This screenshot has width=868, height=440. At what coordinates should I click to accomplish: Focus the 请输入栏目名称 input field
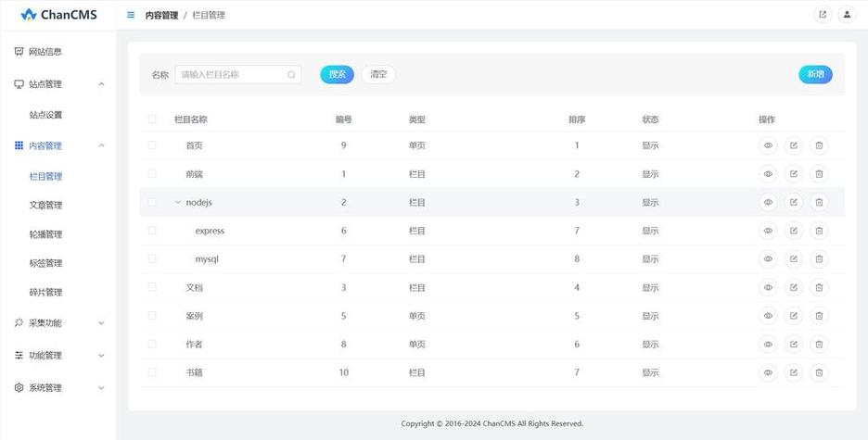coord(230,75)
